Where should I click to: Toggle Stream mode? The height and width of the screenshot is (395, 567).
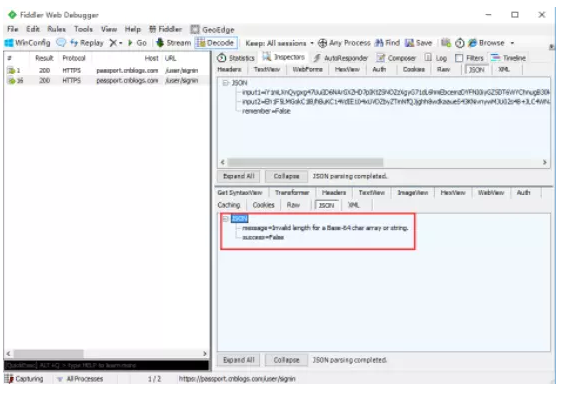tap(174, 43)
